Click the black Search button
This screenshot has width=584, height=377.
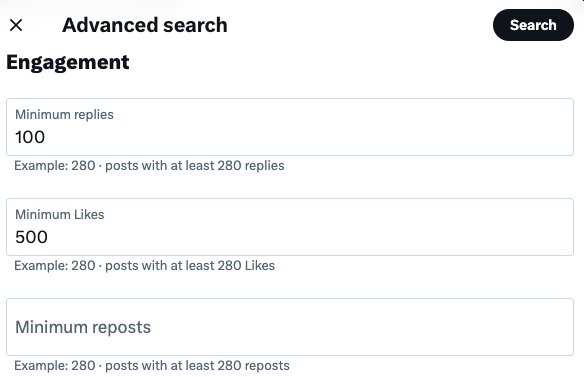click(x=533, y=25)
